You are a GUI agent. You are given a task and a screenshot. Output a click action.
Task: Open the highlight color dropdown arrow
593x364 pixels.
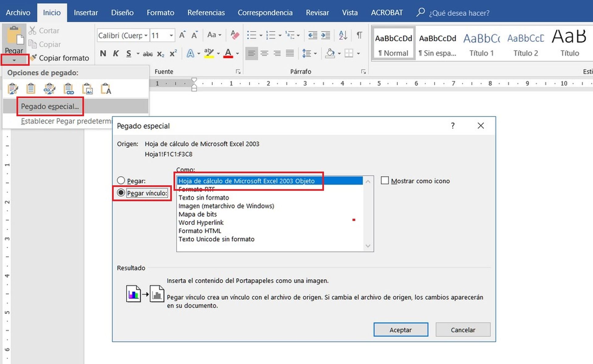tap(218, 54)
